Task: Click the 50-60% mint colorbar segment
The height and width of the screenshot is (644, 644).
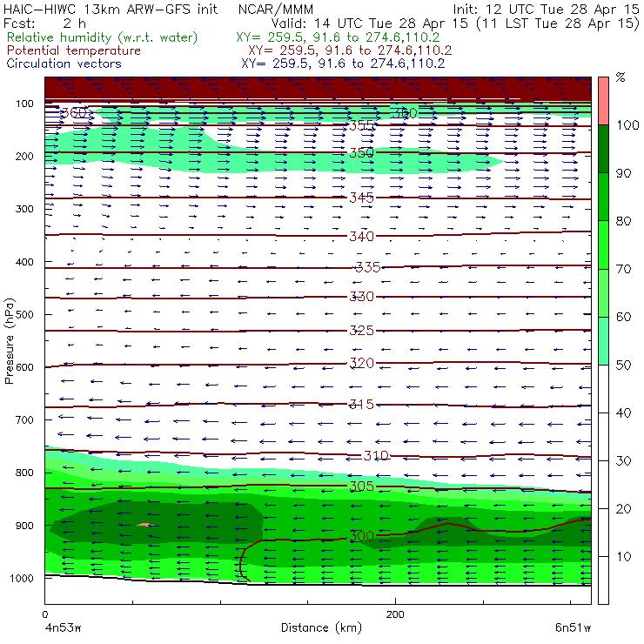Action: [603, 341]
